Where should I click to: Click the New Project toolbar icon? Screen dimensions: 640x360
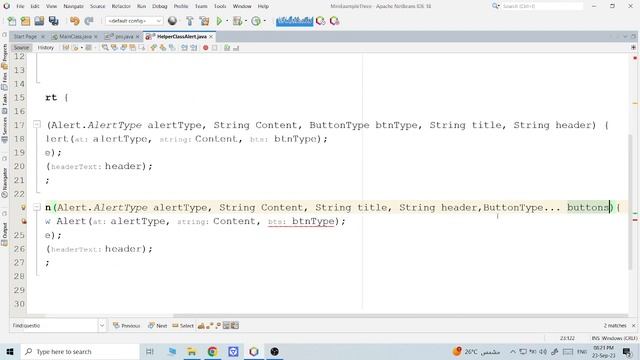(25, 21)
